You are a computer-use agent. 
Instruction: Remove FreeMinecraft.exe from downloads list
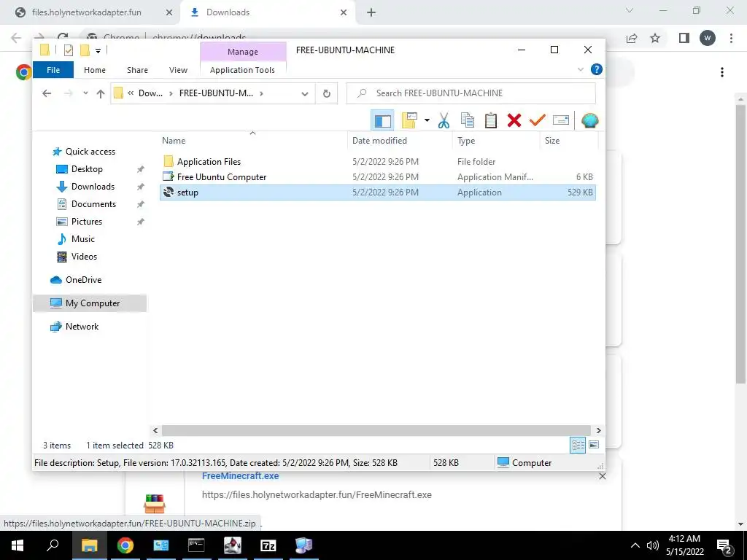coord(602,477)
